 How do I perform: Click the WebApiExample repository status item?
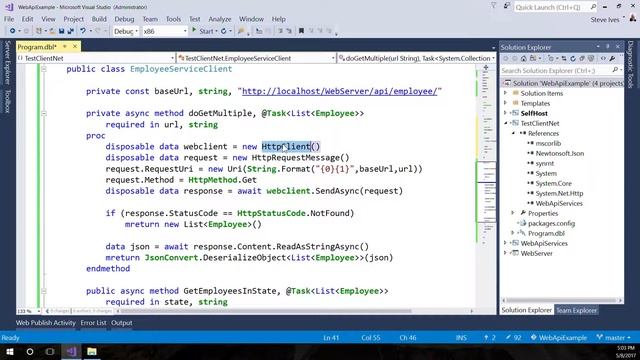(559, 338)
